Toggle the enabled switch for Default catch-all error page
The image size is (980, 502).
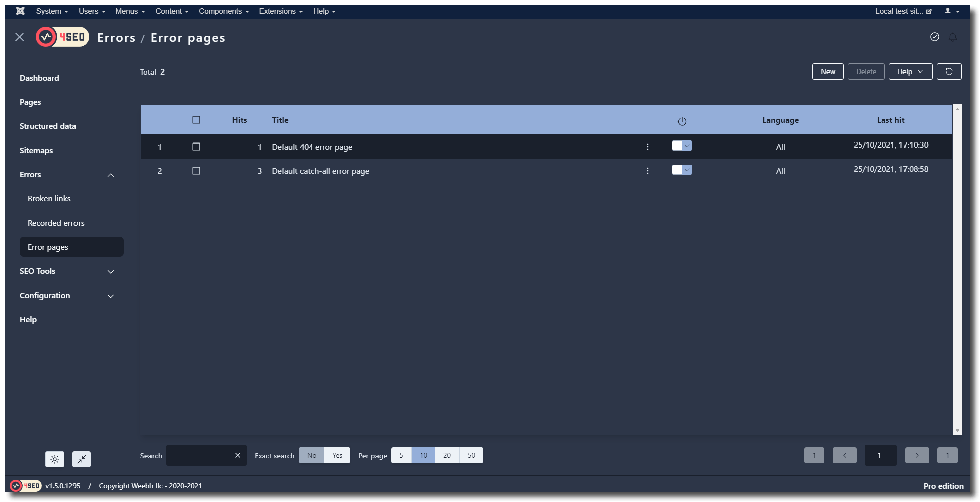[682, 170]
